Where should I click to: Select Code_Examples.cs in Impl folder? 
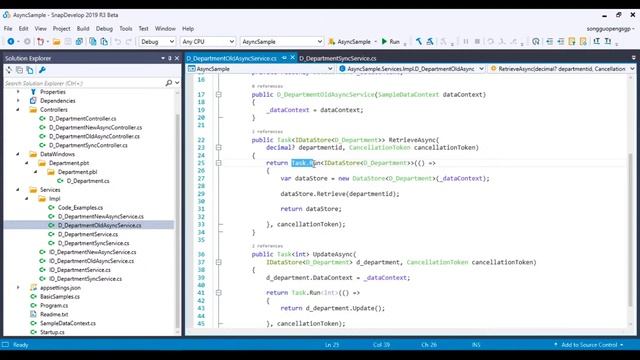pyautogui.click(x=80, y=207)
